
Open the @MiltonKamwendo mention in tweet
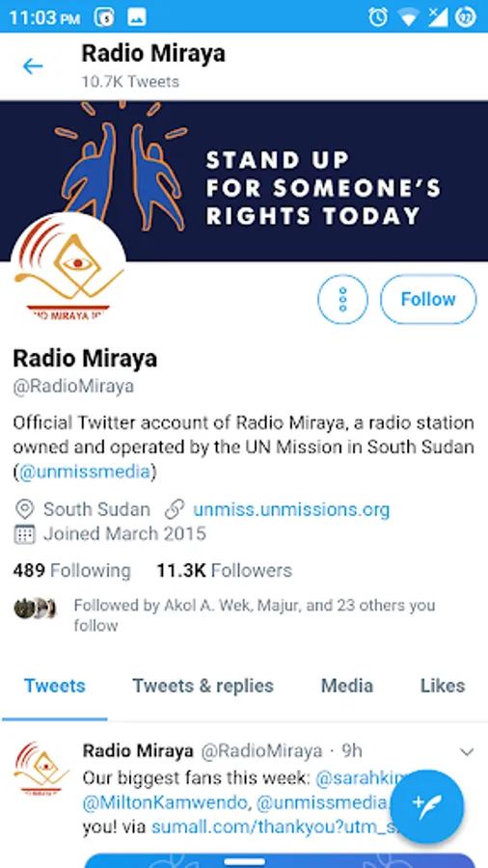pos(166,802)
